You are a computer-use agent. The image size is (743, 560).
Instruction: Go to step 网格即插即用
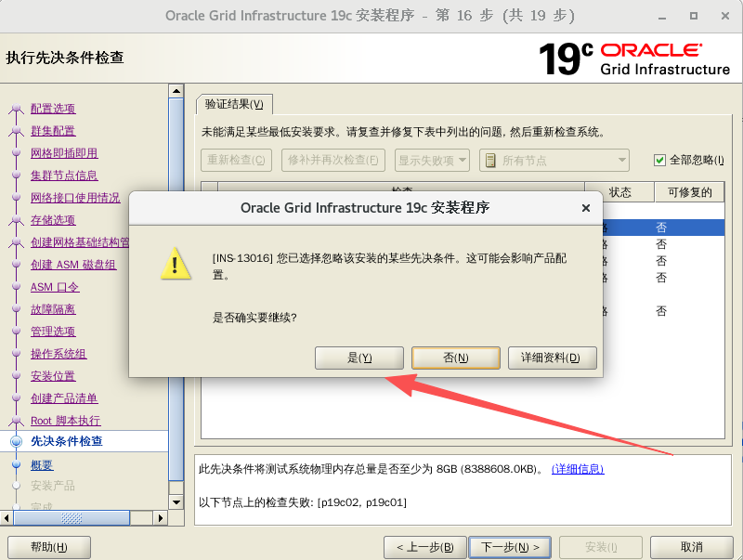point(64,153)
